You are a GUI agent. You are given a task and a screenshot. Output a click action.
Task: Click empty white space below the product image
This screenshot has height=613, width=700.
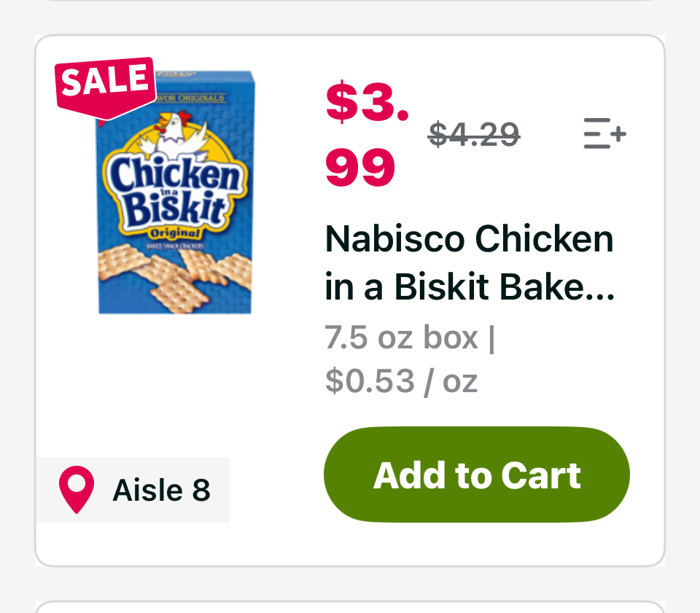[x=175, y=386]
